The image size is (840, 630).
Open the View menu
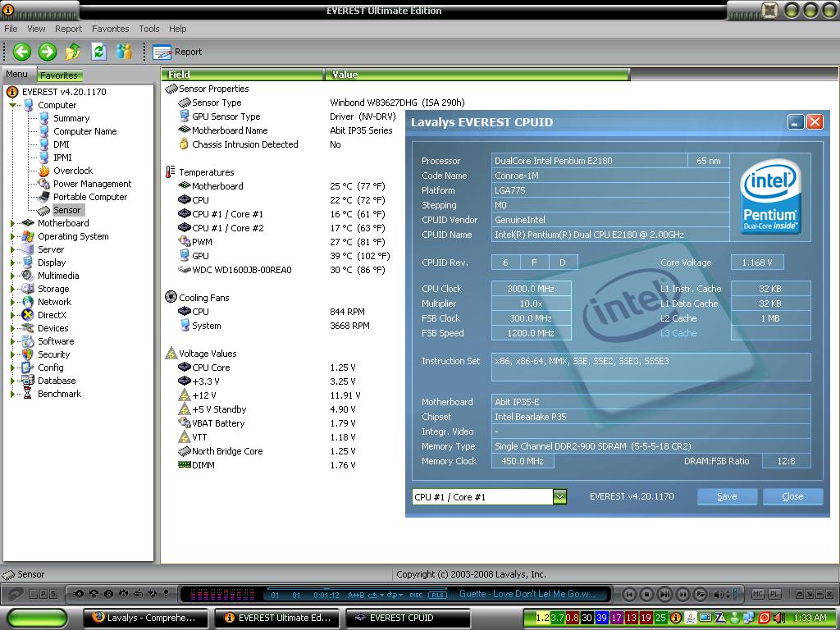(x=36, y=29)
